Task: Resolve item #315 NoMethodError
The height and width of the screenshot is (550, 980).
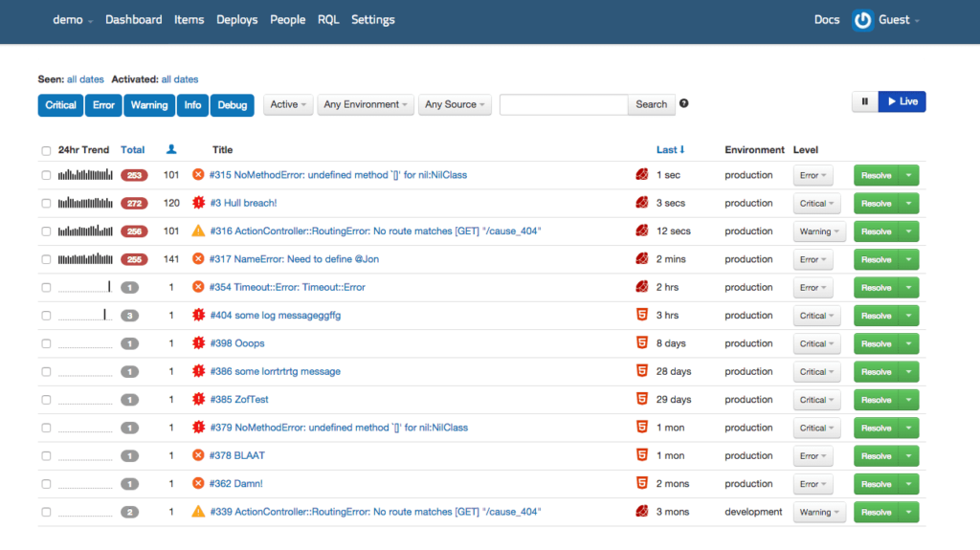Action: pos(877,175)
